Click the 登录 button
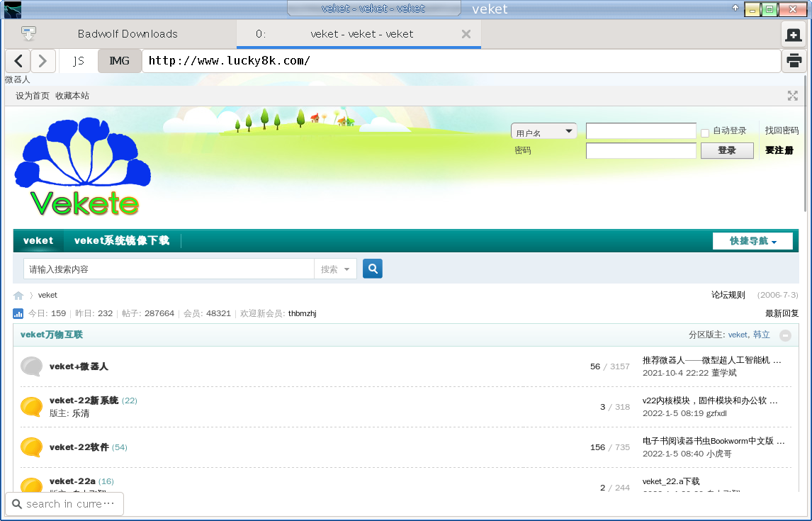Screen dimensions: 812x521 click(726, 151)
